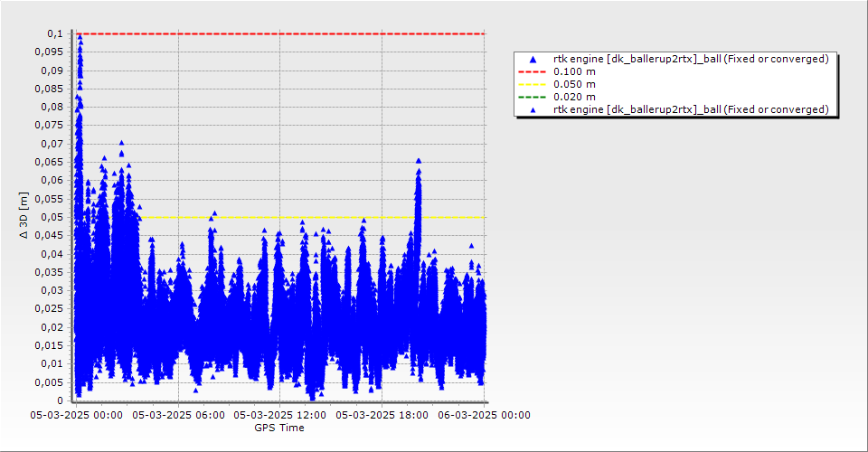Click the 'GPS Time' x-axis title
Viewport: 868px width, 452px height.
tap(279, 428)
